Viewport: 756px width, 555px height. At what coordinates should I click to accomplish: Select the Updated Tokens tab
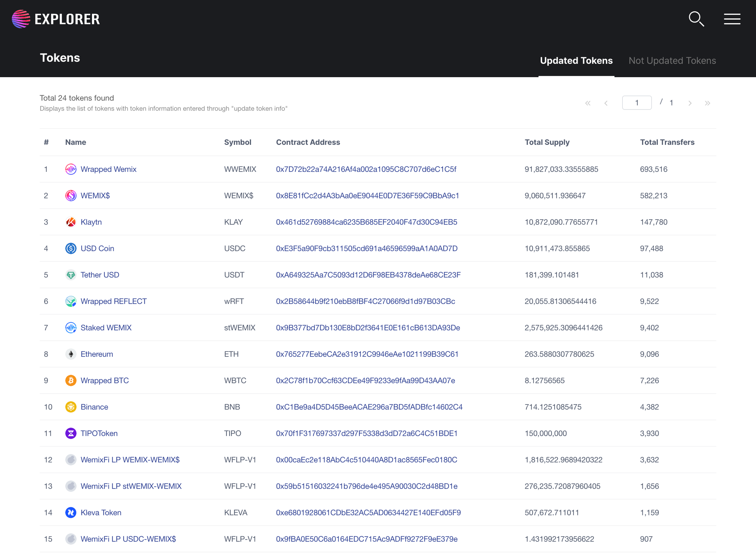(576, 60)
